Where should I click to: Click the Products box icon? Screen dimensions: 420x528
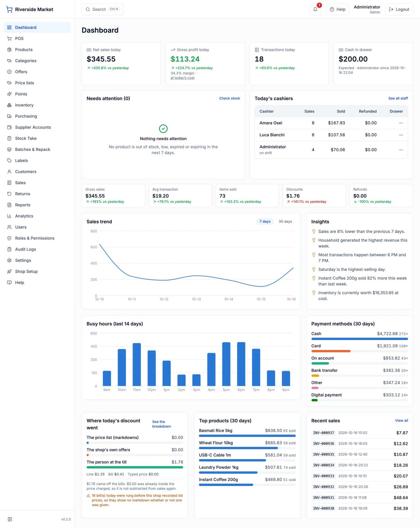(x=9, y=50)
